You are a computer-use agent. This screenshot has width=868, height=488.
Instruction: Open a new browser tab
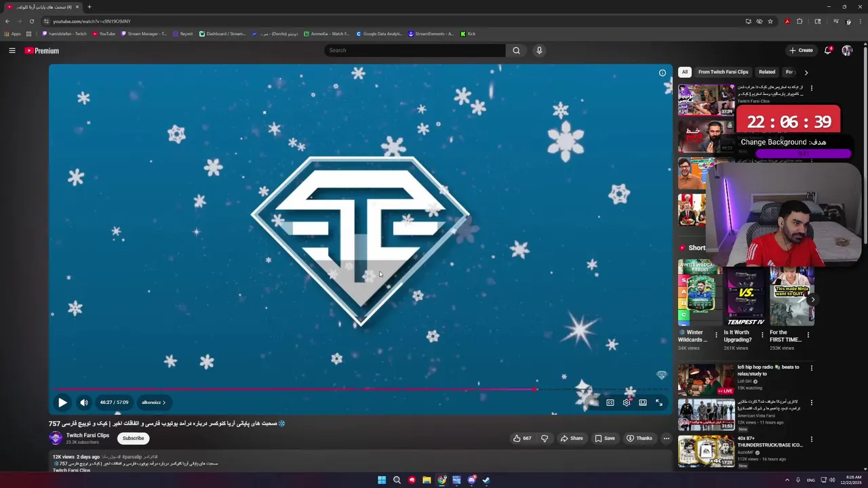(89, 7)
